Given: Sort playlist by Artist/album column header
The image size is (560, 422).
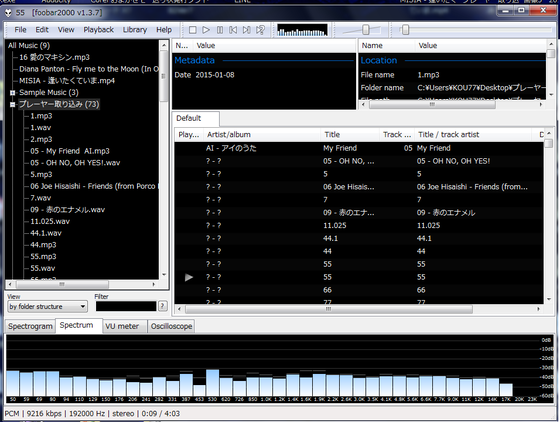Looking at the screenshot, I should (x=262, y=135).
